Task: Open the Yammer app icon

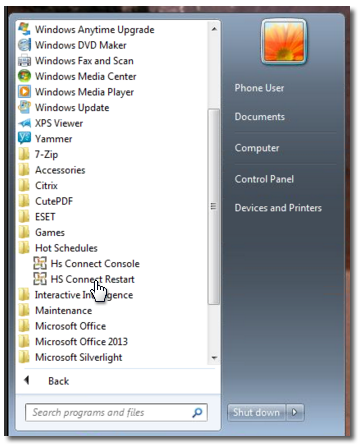Action: click(24, 138)
